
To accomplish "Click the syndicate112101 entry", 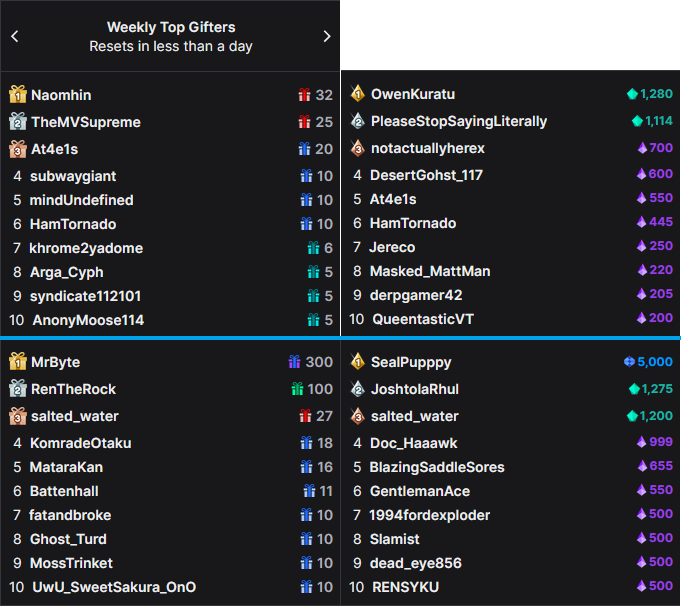I will [86, 296].
